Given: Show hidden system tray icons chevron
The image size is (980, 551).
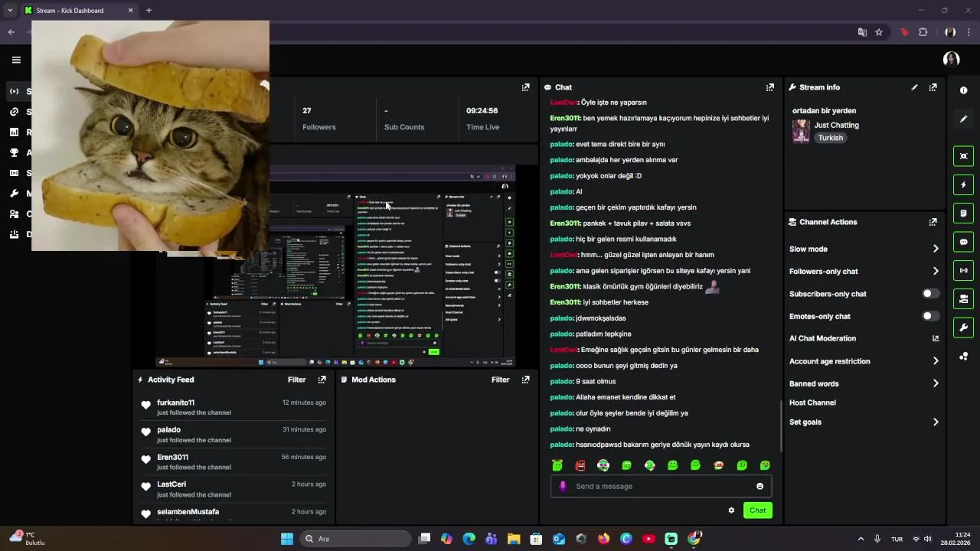Looking at the screenshot, I should pos(861,539).
